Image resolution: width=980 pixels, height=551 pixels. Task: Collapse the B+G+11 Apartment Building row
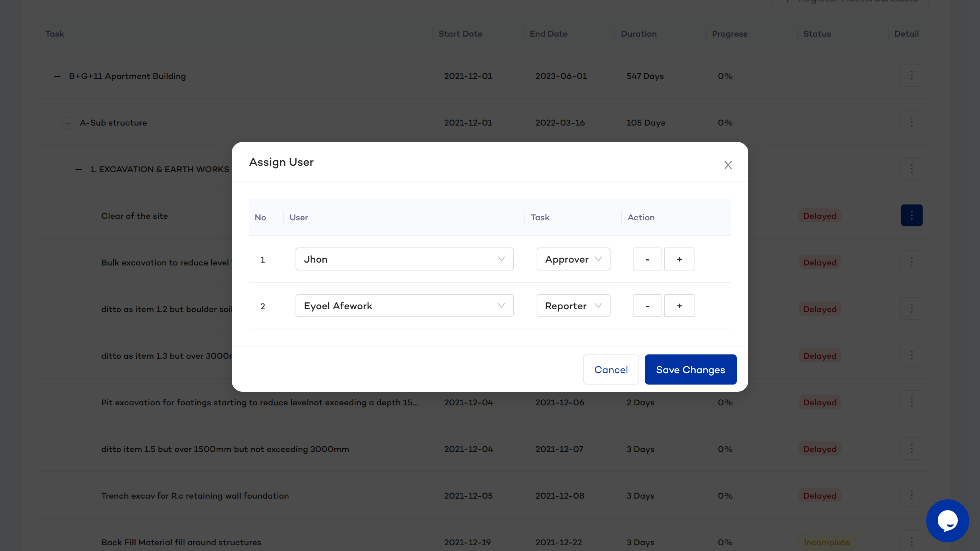[57, 76]
